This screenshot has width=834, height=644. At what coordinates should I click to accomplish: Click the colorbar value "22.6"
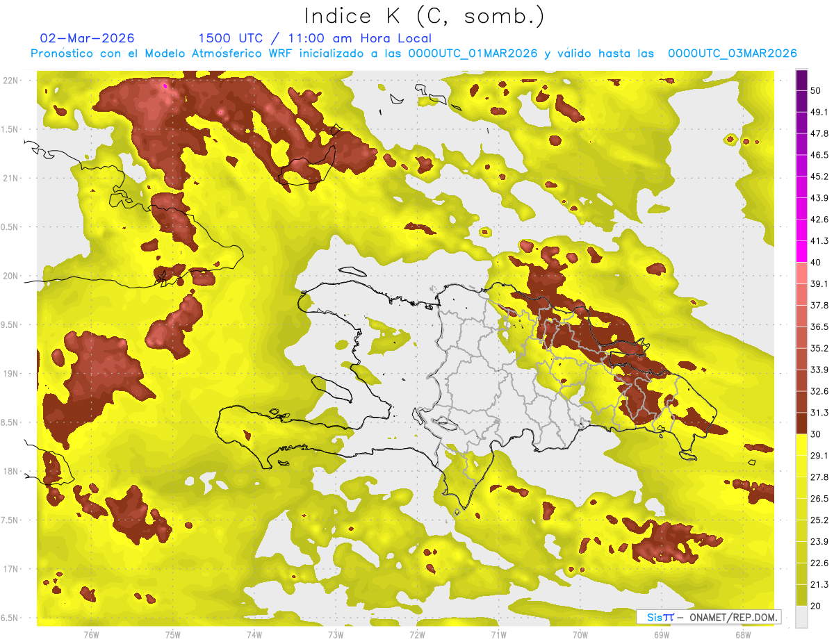point(819,563)
